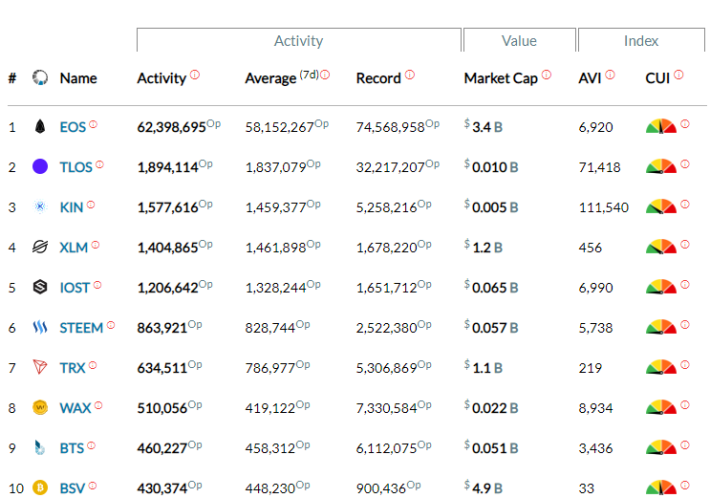Click XLM AVI value 456
Screen dimensions: 710x498
point(590,248)
